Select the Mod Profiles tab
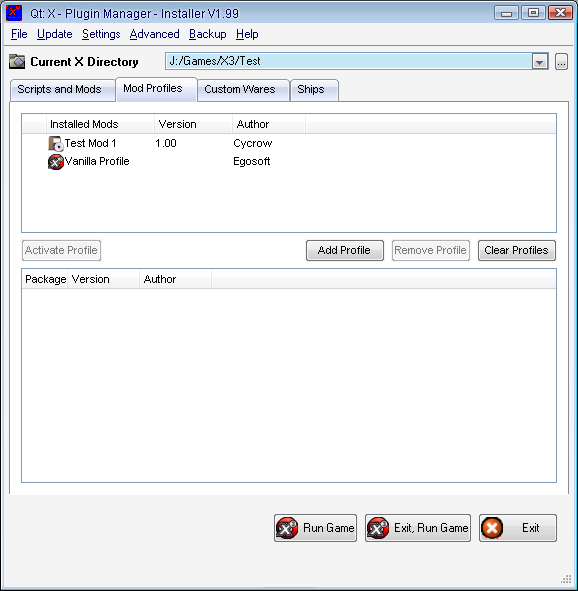 [x=156, y=89]
